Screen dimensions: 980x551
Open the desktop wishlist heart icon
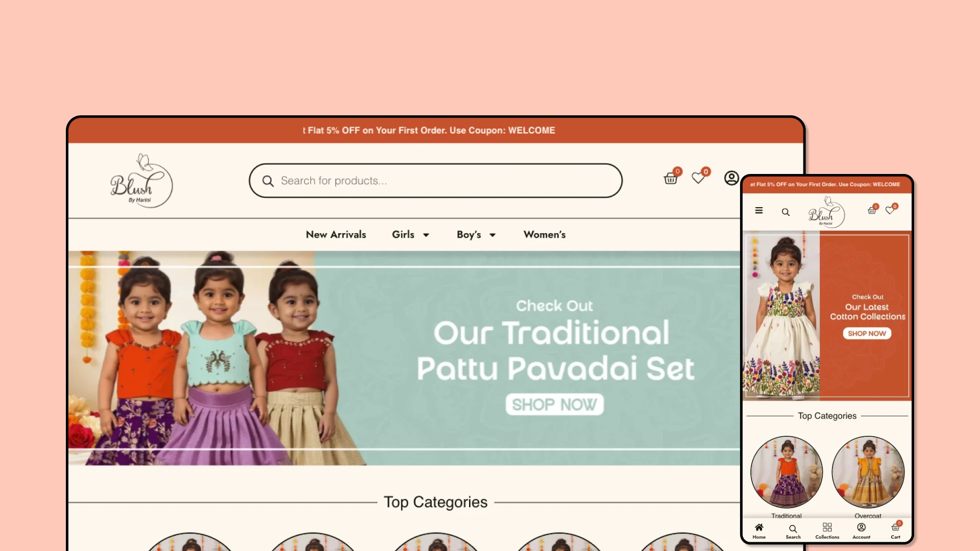tap(698, 178)
